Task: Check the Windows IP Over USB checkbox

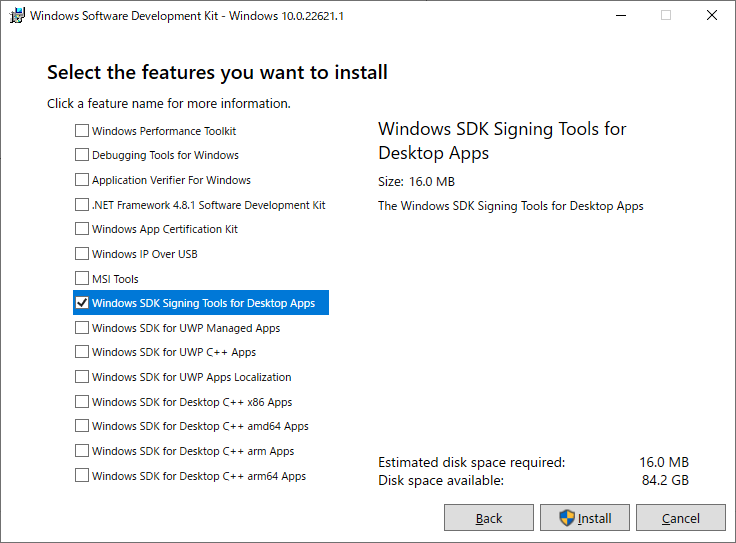Action: (x=82, y=253)
